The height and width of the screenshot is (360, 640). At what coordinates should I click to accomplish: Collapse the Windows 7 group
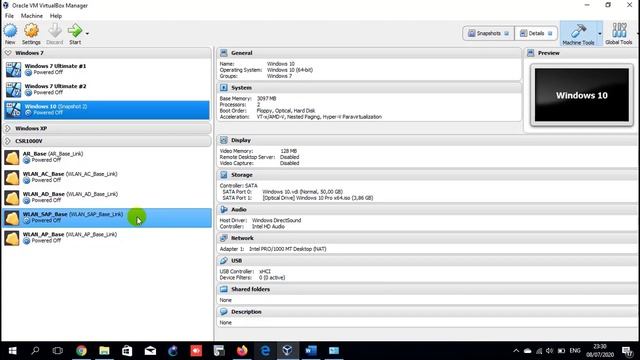8,53
